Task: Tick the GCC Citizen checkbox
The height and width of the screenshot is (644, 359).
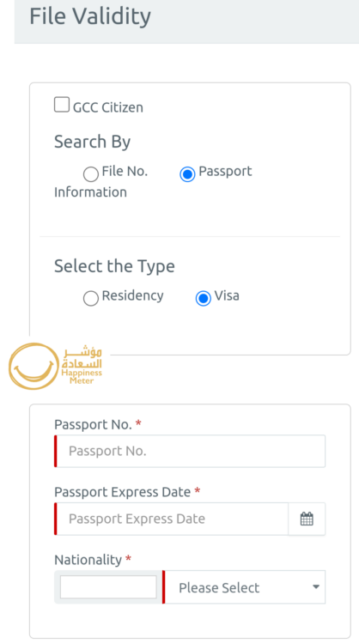Action: coord(62,104)
